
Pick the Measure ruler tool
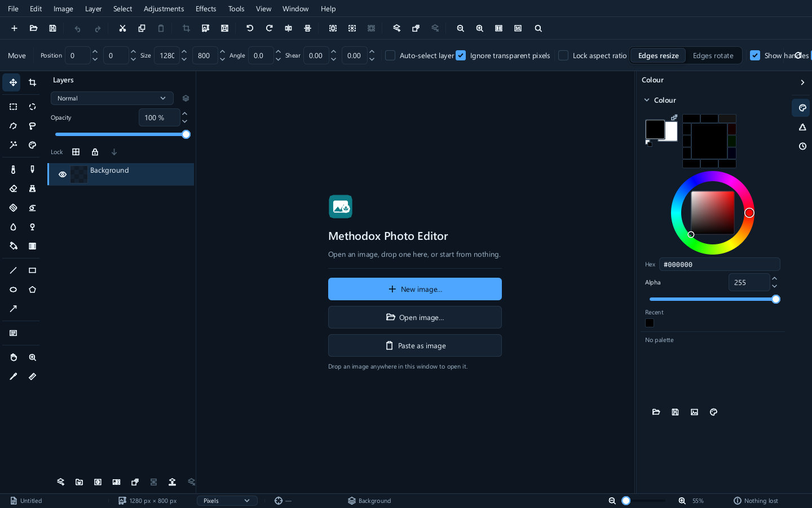[x=32, y=376]
